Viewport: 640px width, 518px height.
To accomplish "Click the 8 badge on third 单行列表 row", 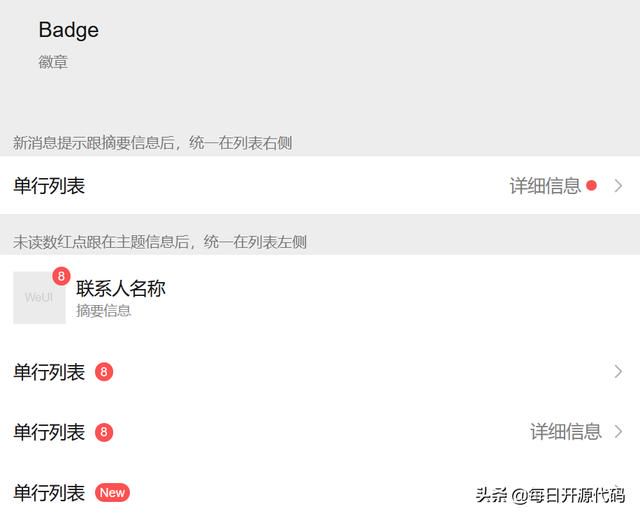I will [x=104, y=432].
